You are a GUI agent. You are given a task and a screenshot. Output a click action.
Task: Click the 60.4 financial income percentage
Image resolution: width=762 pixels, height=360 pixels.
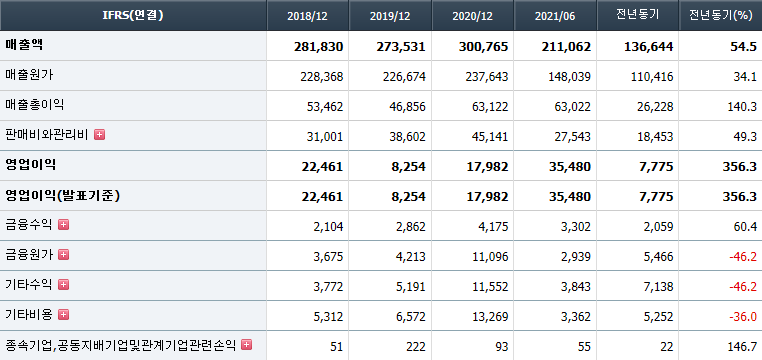click(x=746, y=226)
